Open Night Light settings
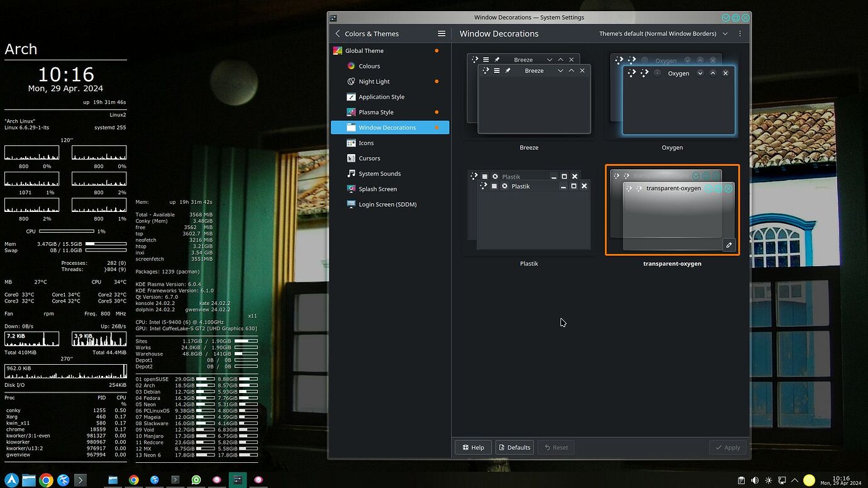868x488 pixels. (x=376, y=81)
